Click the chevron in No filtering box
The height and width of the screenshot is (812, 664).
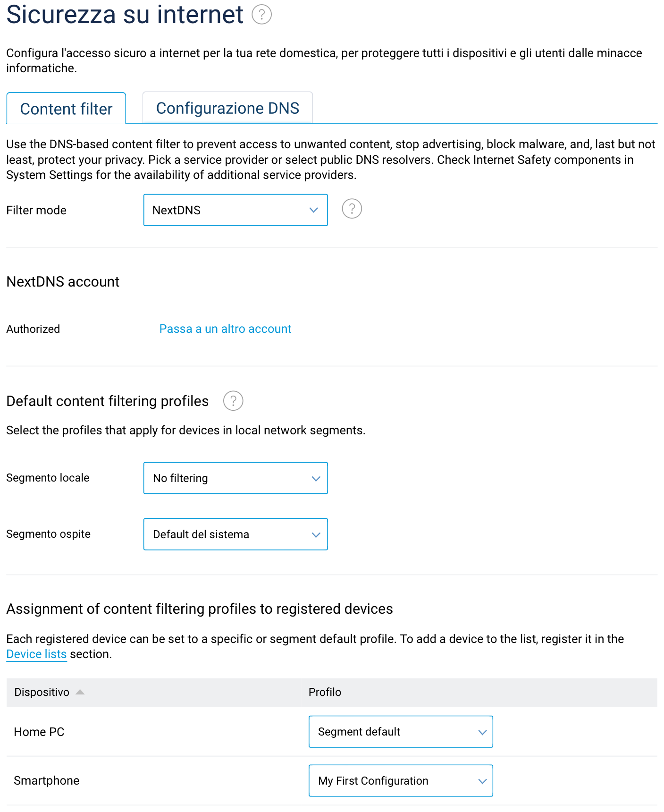(x=316, y=479)
